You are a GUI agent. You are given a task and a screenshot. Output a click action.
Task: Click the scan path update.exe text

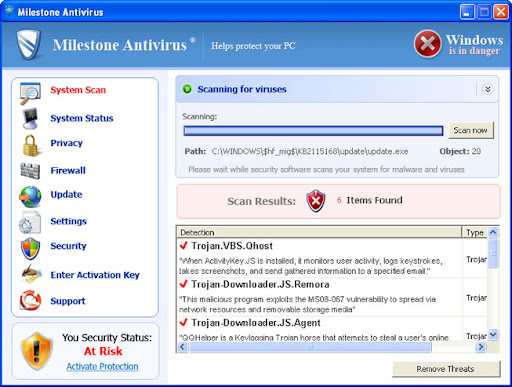pyautogui.click(x=310, y=152)
